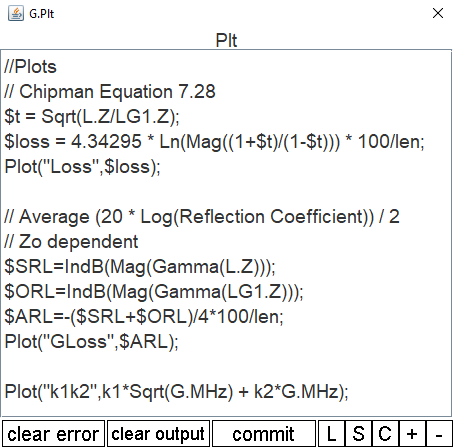Click the C button
Image resolution: width=453 pixels, height=448 pixels.
tap(385, 434)
